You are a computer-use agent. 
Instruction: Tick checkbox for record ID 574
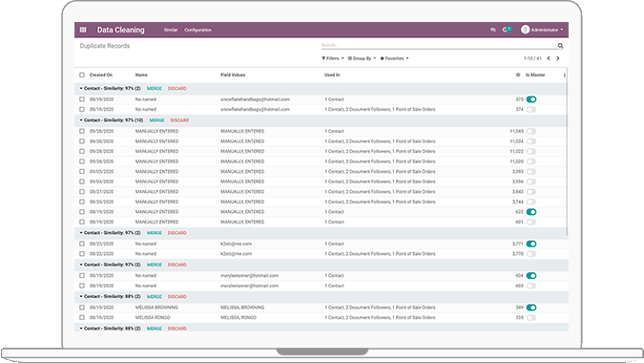point(82,109)
